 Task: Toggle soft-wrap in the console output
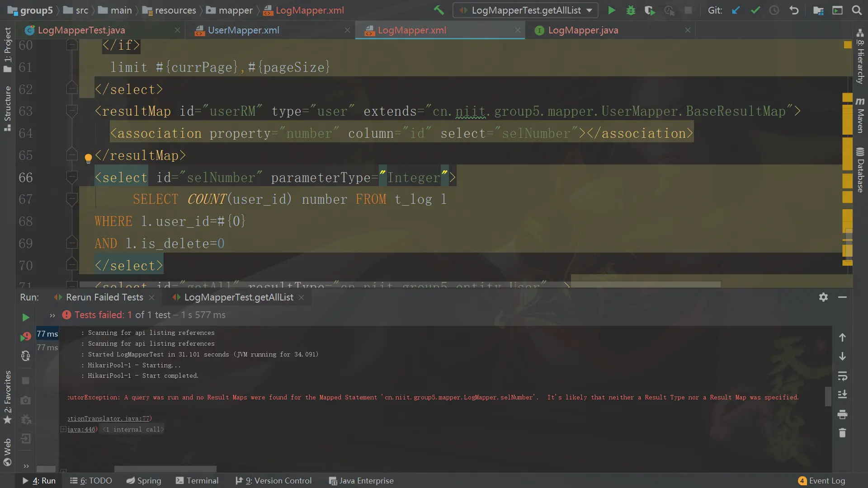(842, 376)
